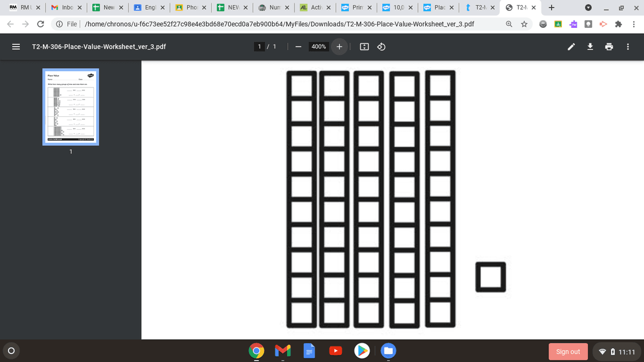This screenshot has width=644, height=362.
Task: Open YouTube from the shelf
Action: 335,351
